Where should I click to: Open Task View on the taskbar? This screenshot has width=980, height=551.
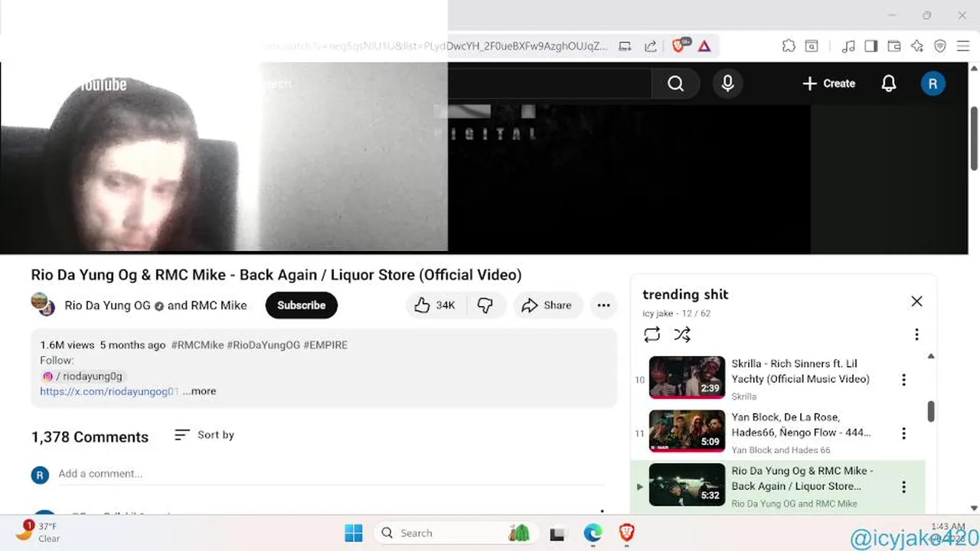557,533
